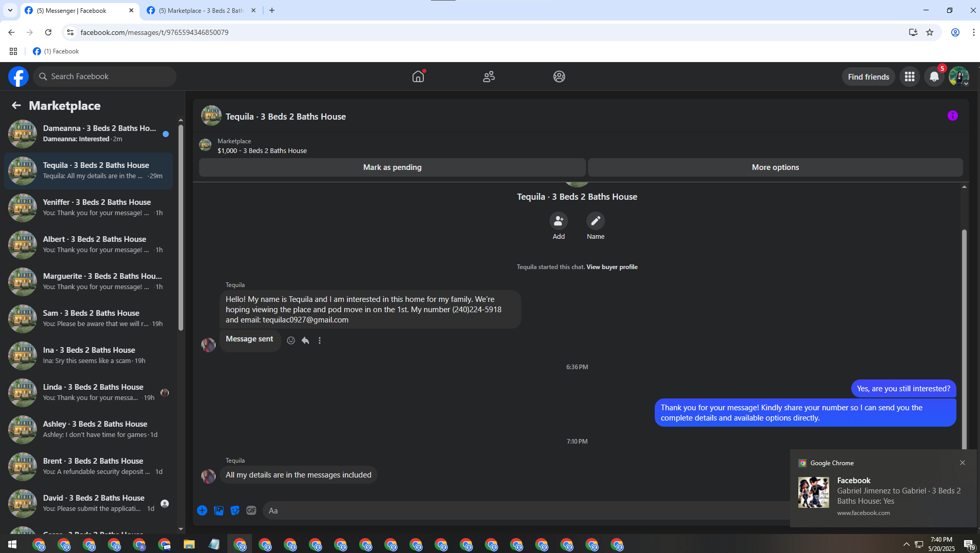Click the Facebook logo
The width and height of the screenshot is (980, 553).
coord(18,77)
